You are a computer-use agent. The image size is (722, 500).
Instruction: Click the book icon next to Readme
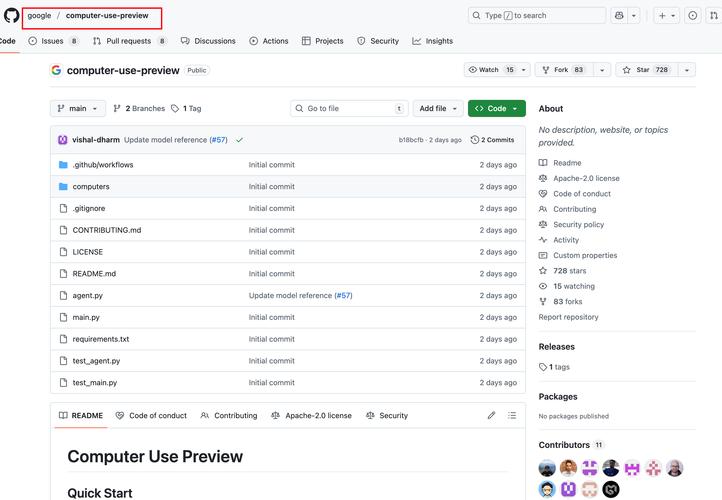(x=543, y=163)
